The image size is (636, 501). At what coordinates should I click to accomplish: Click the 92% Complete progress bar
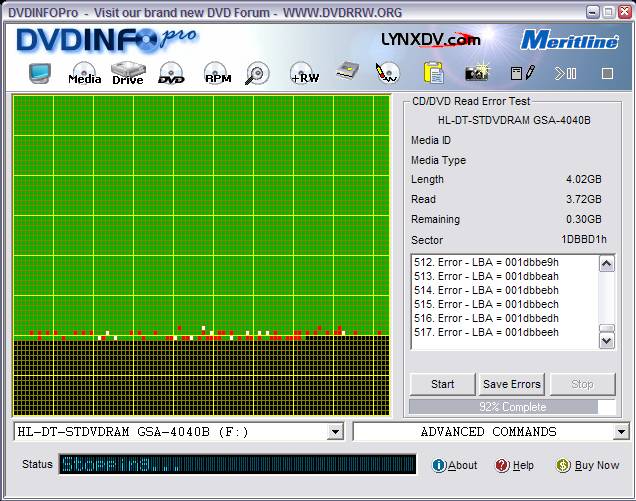512,406
